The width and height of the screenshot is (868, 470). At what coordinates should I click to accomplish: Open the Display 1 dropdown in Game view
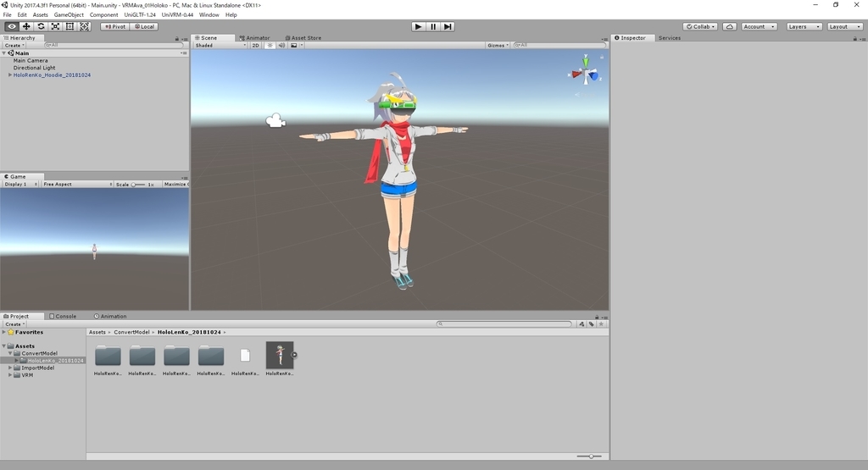coord(20,184)
